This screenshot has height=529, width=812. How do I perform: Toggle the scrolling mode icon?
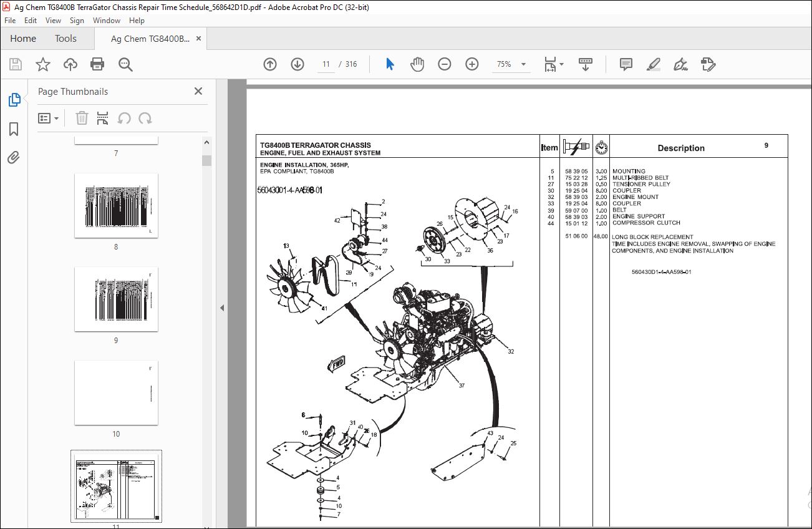pyautogui.click(x=586, y=64)
